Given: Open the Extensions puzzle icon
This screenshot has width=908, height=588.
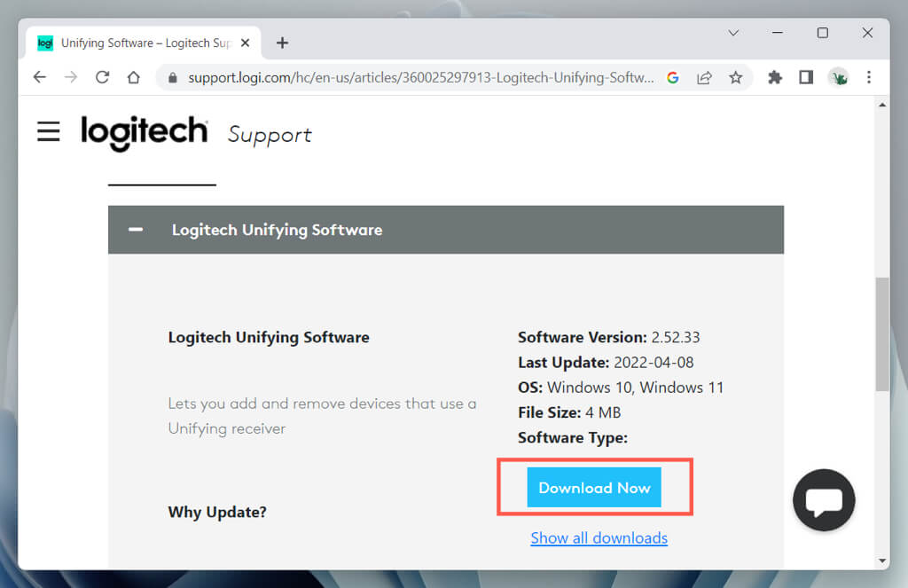Looking at the screenshot, I should 775,77.
